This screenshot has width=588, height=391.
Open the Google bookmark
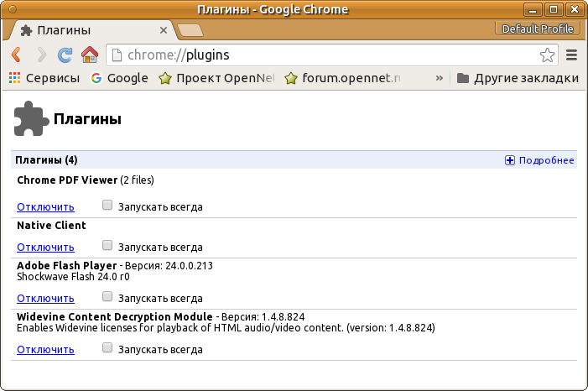pyautogui.click(x=120, y=78)
